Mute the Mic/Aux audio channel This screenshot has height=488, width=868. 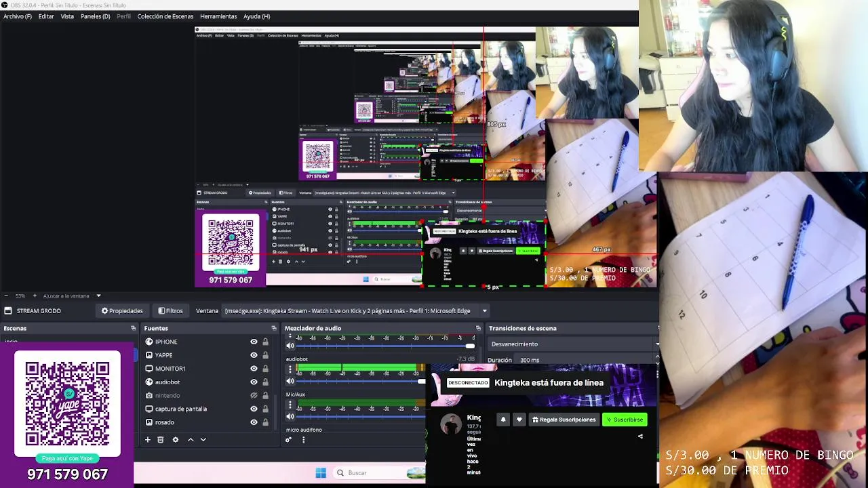(x=290, y=416)
